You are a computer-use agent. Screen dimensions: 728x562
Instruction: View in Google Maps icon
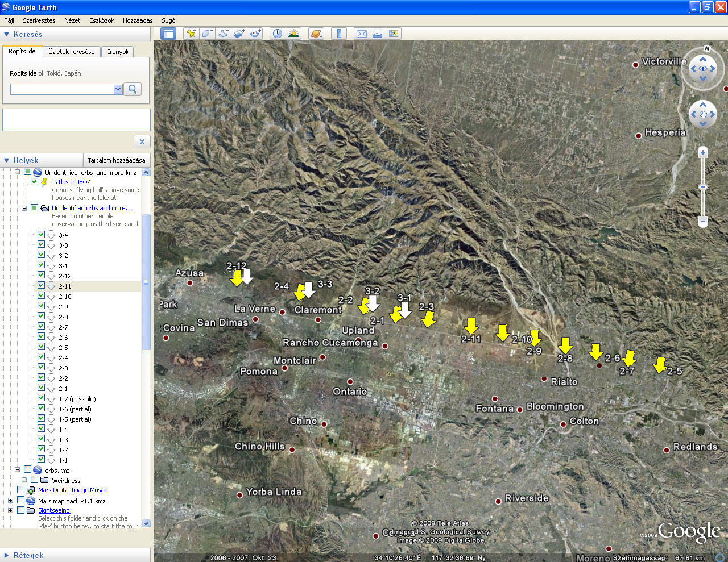[x=394, y=34]
